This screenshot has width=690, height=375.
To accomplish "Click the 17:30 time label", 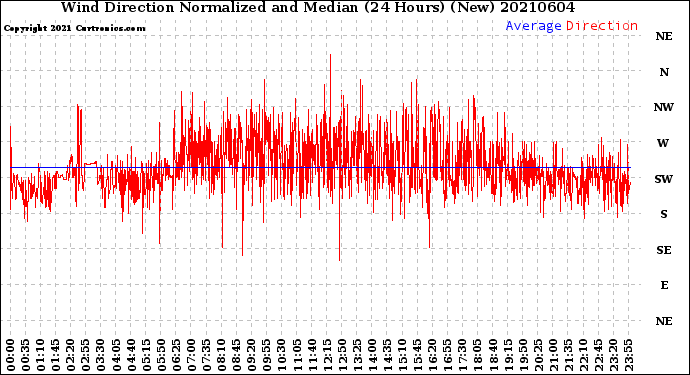I will tap(462, 355).
